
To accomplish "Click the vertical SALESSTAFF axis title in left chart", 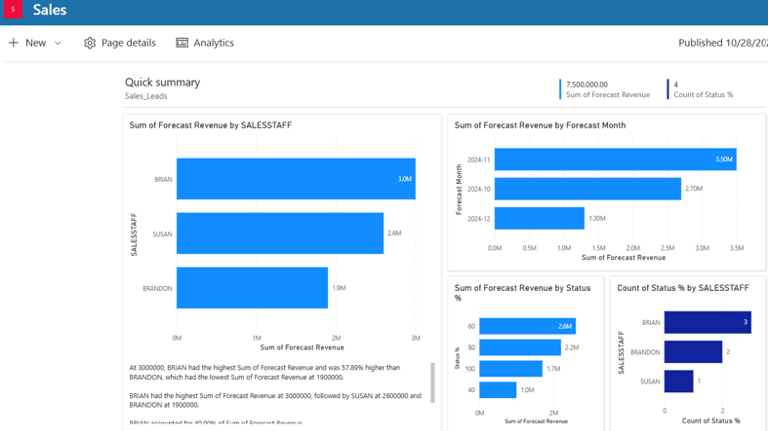I will tap(134, 235).
